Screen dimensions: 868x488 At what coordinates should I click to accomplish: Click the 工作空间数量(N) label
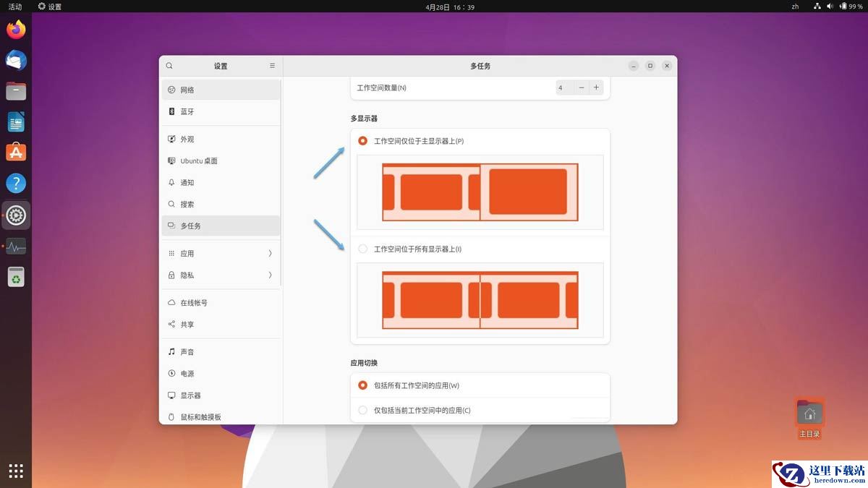382,87
